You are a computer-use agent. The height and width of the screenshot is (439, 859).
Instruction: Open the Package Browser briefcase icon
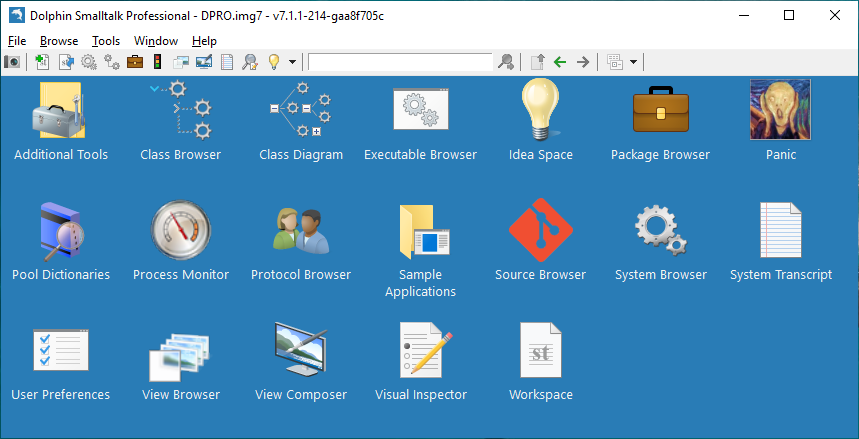point(661,109)
